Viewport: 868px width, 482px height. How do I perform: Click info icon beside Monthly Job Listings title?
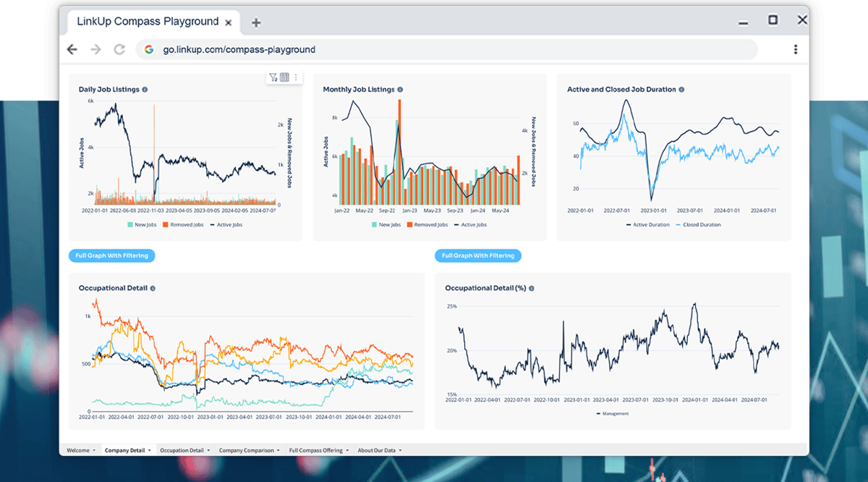pyautogui.click(x=400, y=90)
